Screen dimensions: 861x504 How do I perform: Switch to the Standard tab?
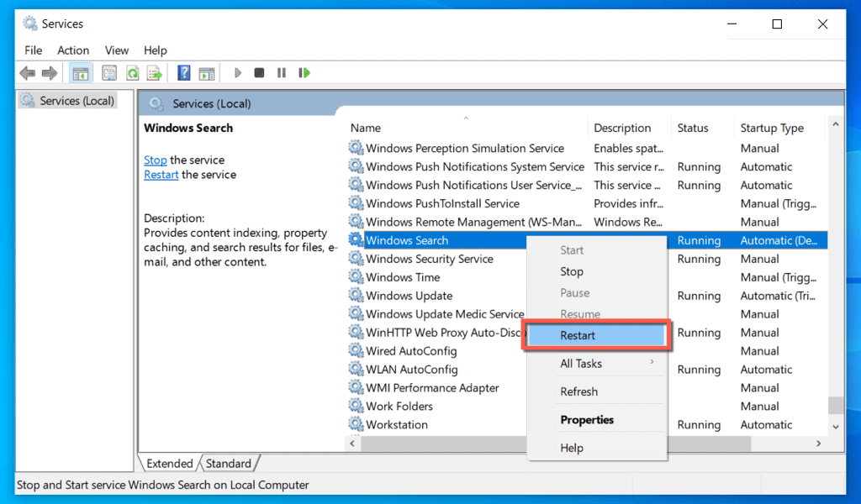click(x=229, y=464)
